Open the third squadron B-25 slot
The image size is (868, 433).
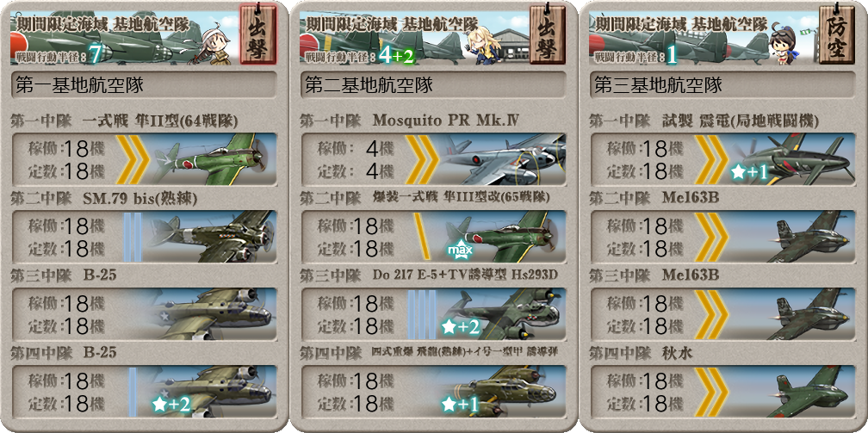144,314
